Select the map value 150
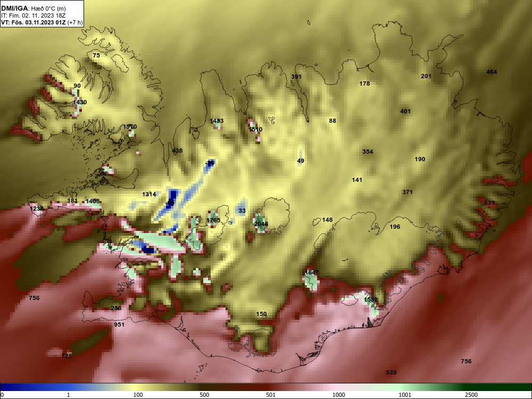The image size is (532, 399). click(x=261, y=314)
